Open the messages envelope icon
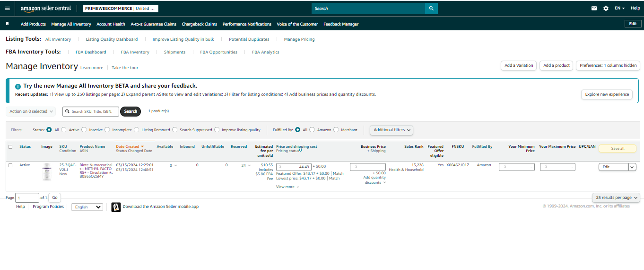Image resolution: width=644 pixels, height=270 pixels. [x=594, y=8]
